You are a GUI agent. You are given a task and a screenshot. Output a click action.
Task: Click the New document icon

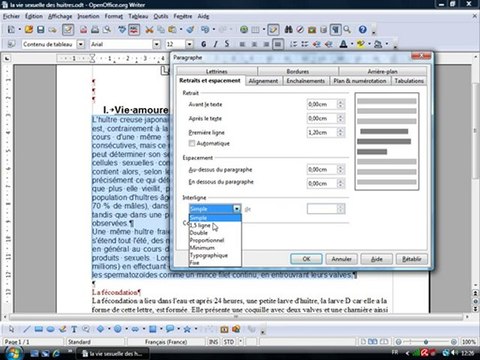click(x=11, y=29)
